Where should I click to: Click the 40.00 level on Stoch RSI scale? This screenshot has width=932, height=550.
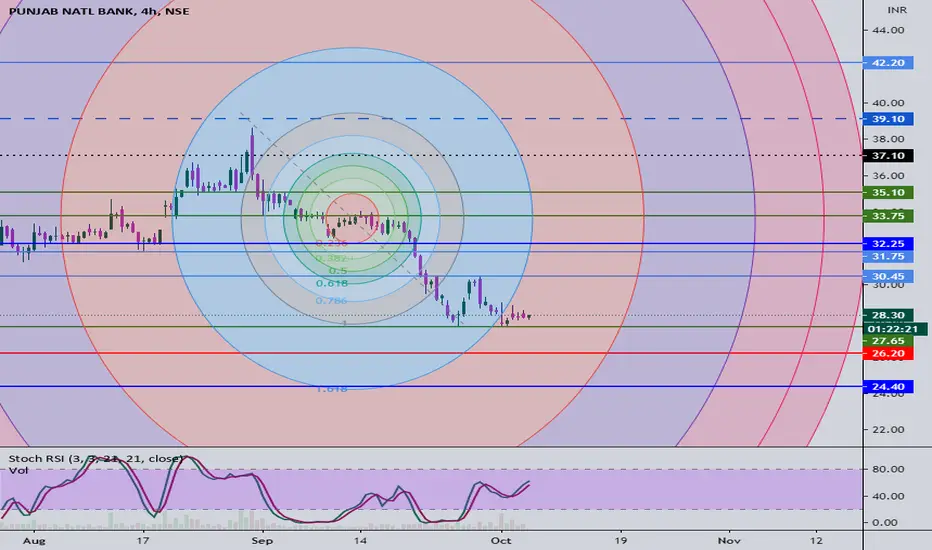point(889,496)
